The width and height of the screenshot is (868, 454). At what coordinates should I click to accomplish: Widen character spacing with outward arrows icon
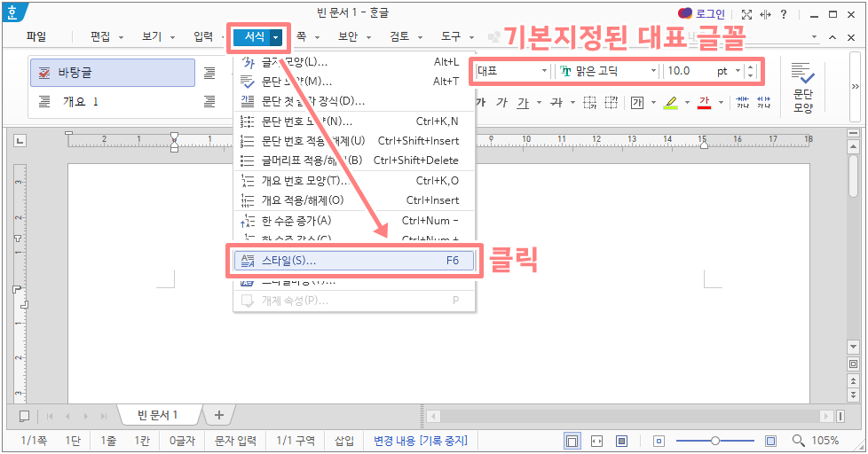coord(764,102)
